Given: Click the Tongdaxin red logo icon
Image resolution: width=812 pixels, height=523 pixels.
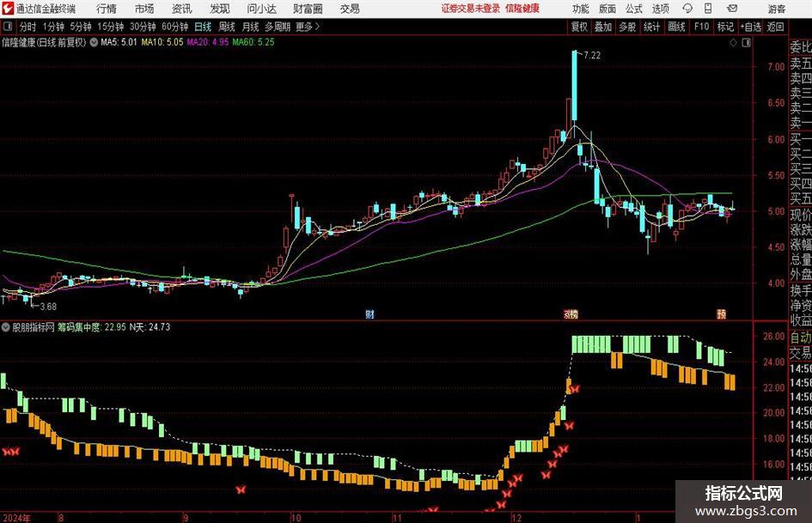Looking at the screenshot, I should [8, 9].
